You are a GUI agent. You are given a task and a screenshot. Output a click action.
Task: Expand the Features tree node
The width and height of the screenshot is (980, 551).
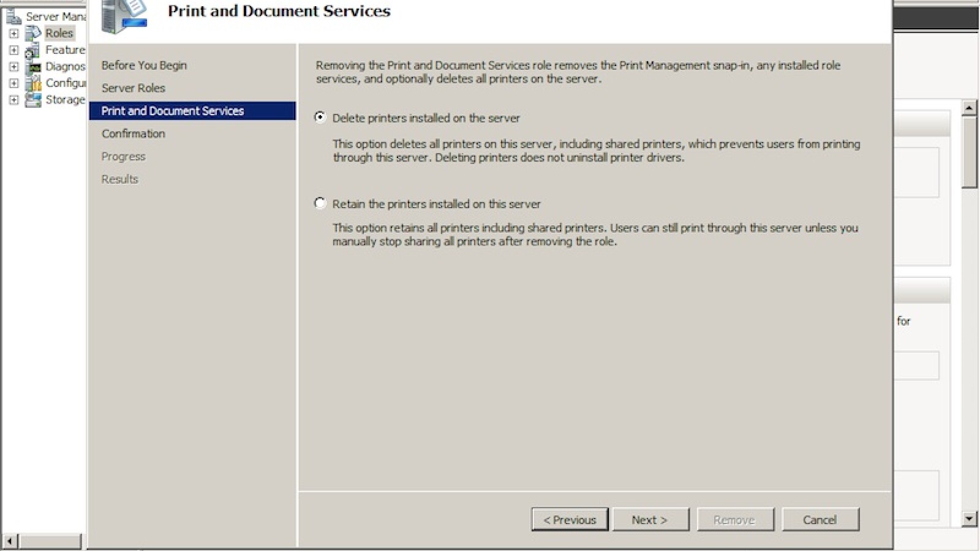point(13,50)
